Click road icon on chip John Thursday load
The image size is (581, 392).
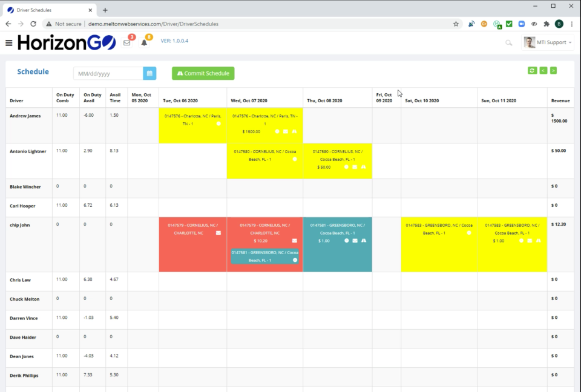click(364, 241)
